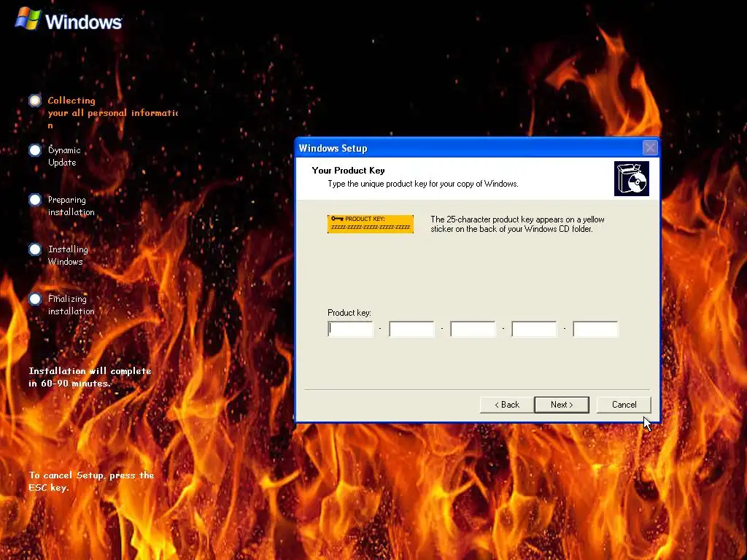Screen dimensions: 747x560
Task: Go back with the Back button
Action: click(x=507, y=405)
